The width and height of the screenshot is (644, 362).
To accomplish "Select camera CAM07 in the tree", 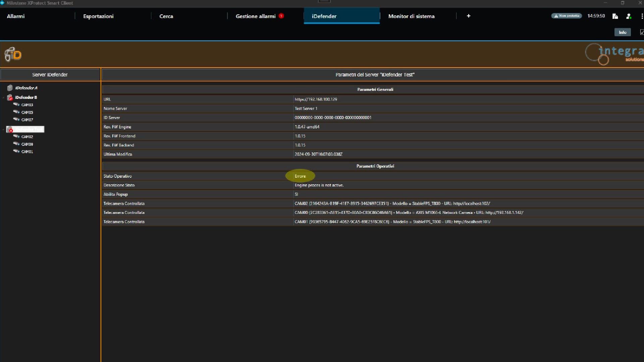I will tap(27, 120).
